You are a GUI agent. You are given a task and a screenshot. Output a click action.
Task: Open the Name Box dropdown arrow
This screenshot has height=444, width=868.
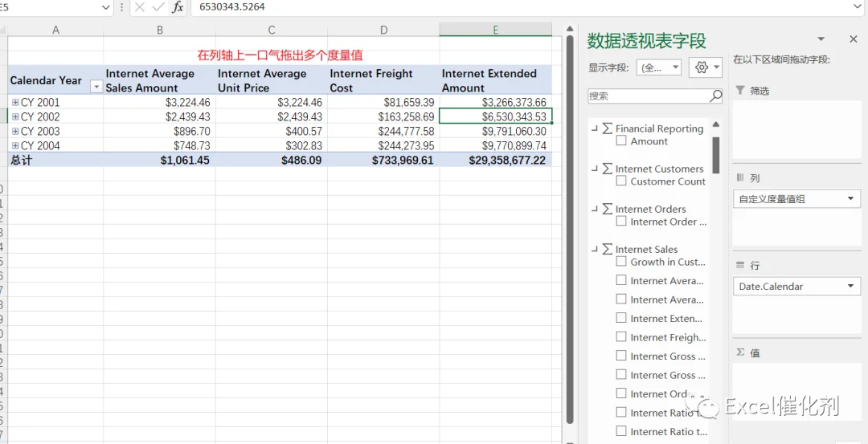tap(106, 7)
